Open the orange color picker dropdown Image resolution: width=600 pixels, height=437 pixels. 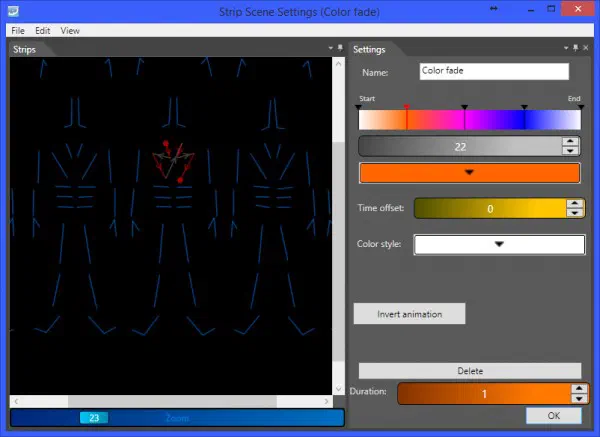(x=470, y=173)
